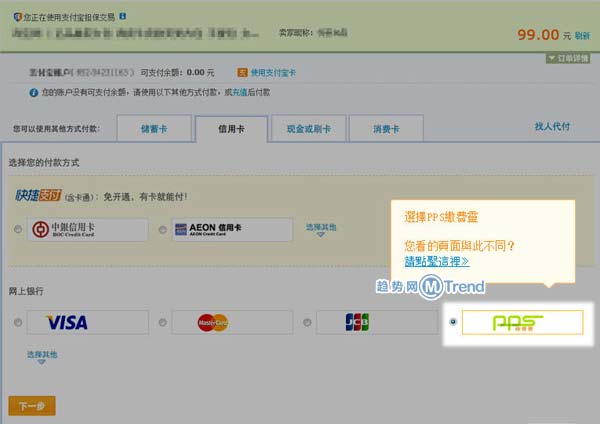The height and width of the screenshot is (424, 600).
Task: Expand 订单详情 order details
Action: pyautogui.click(x=569, y=58)
